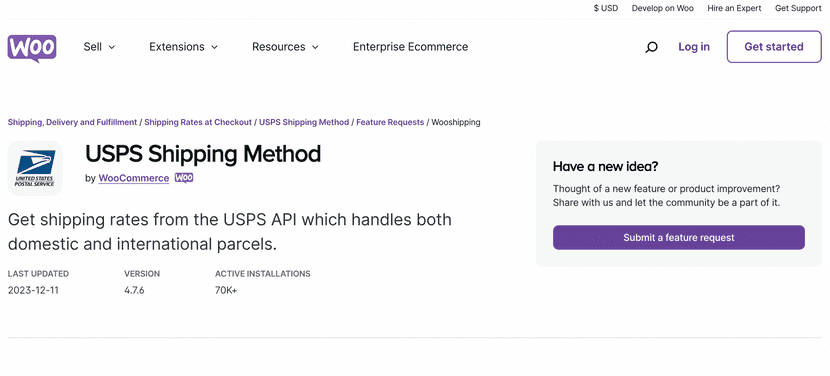Submit a feature request button
This screenshot has width=830, height=376.
(679, 238)
